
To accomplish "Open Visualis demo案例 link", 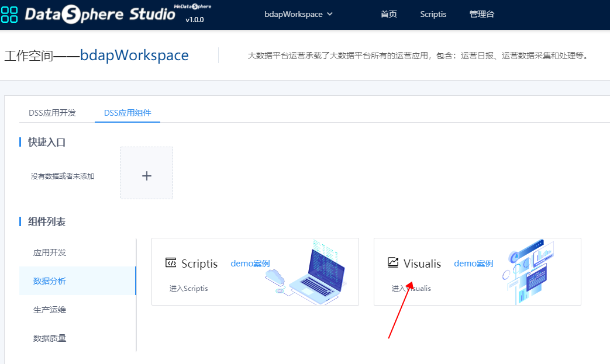I will click(474, 264).
